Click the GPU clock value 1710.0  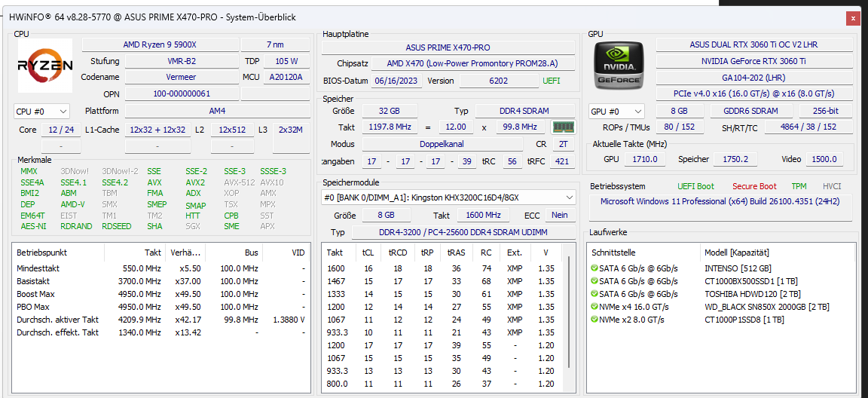pyautogui.click(x=645, y=159)
